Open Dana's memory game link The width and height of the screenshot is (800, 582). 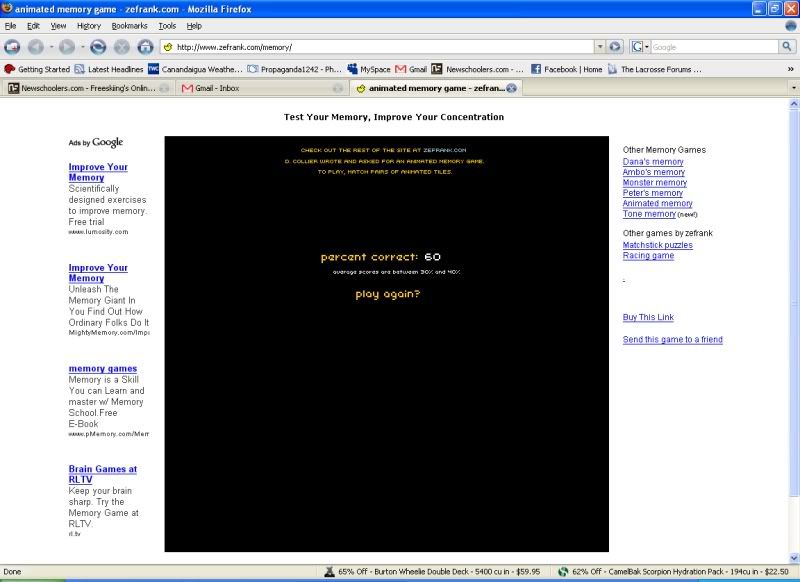tap(653, 162)
